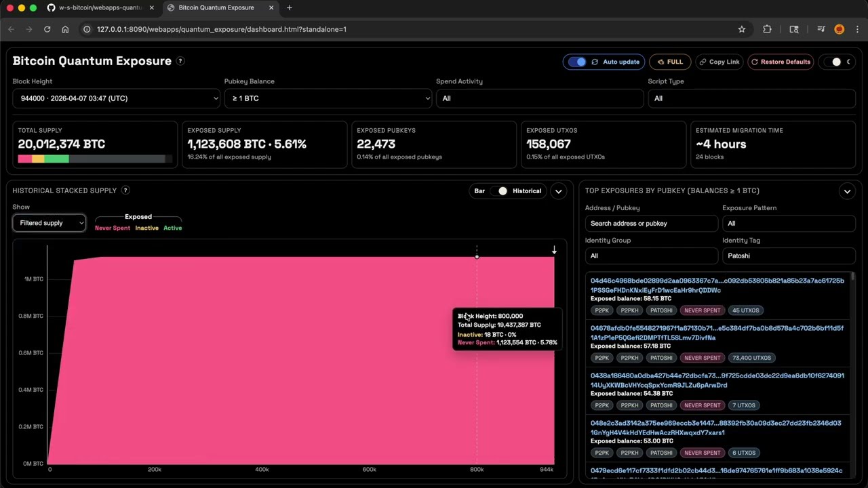Screen dimensions: 868x488
Task: Toggle the Active legend series
Action: coord(172,228)
